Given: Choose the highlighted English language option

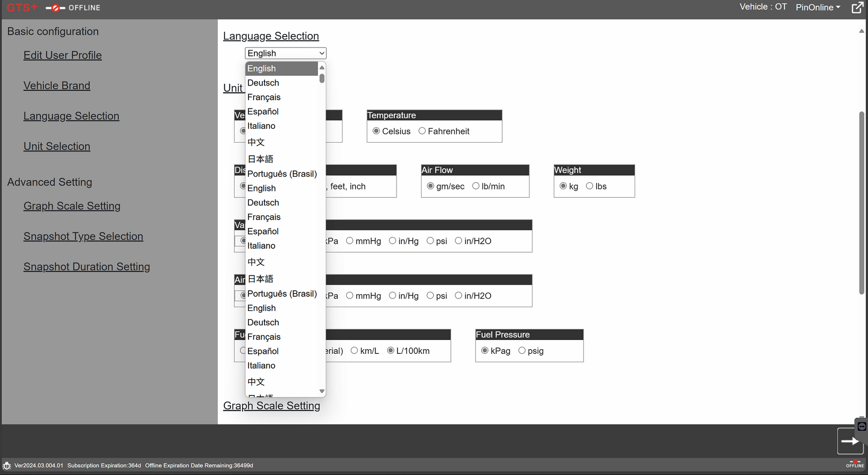Looking at the screenshot, I should point(281,69).
